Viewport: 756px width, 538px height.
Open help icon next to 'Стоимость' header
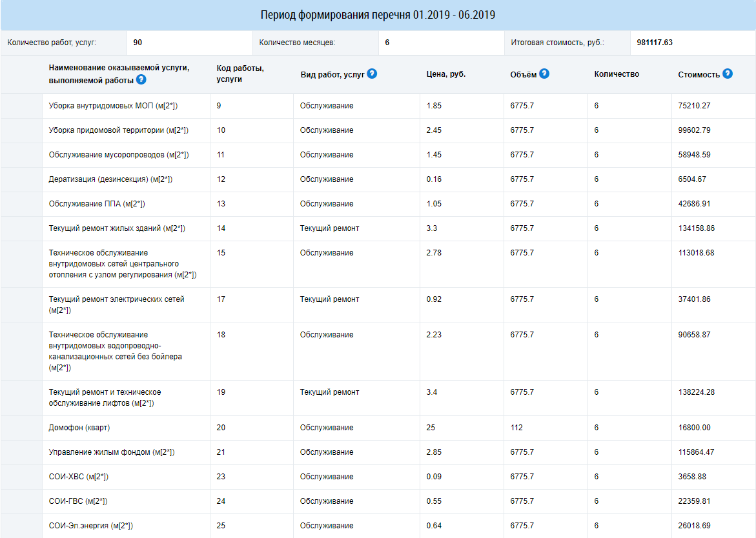pyautogui.click(x=728, y=74)
